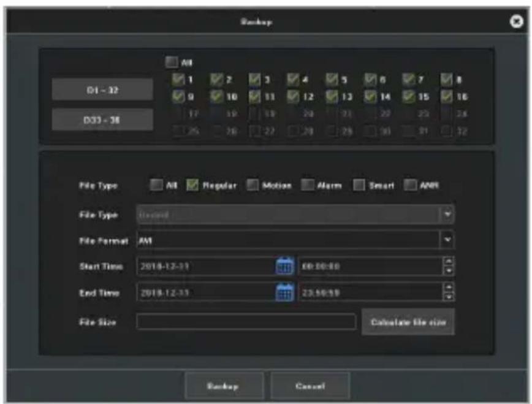This screenshot has height=404, width=532.
Task: Check the File Type All checkbox
Action: tap(156, 185)
